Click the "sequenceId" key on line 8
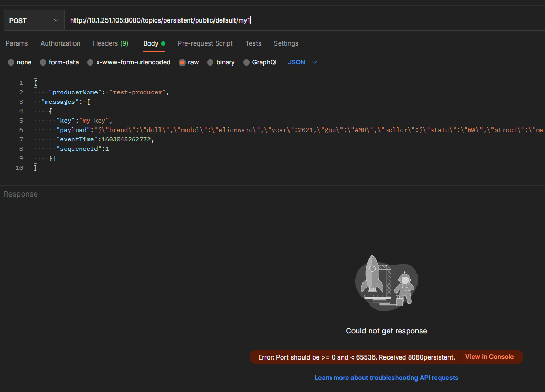The height and width of the screenshot is (392, 545). [79, 149]
